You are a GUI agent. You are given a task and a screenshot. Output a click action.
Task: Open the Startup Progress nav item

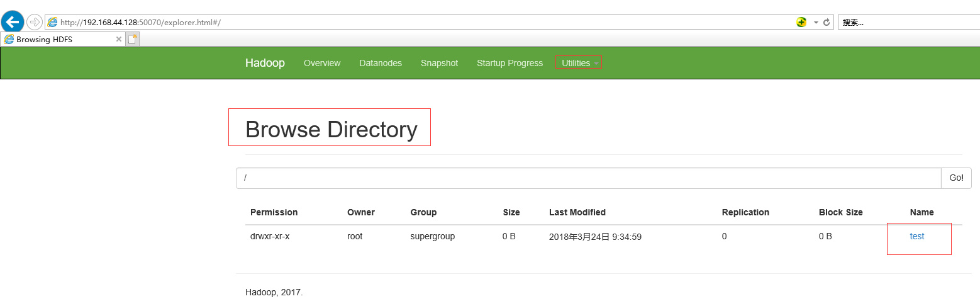click(509, 63)
